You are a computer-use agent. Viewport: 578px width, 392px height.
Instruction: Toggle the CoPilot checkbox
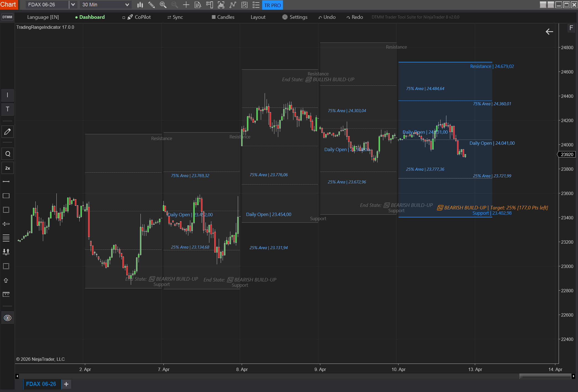click(124, 17)
